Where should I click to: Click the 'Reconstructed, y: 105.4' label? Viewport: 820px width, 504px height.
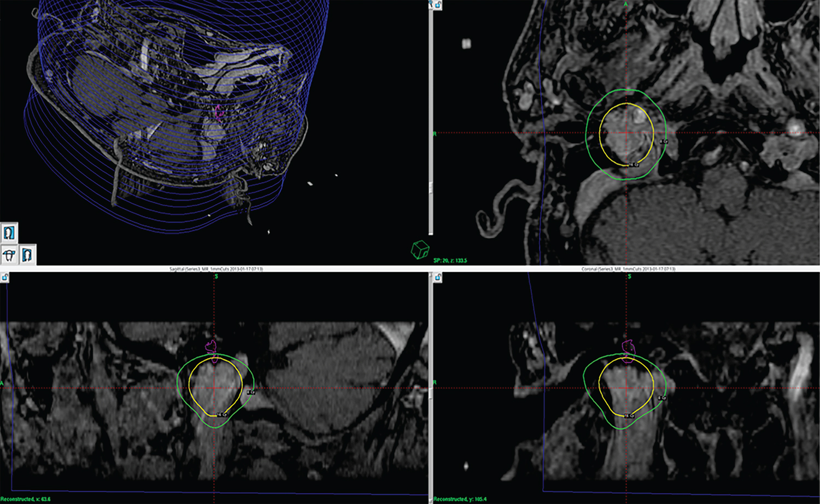(460, 499)
